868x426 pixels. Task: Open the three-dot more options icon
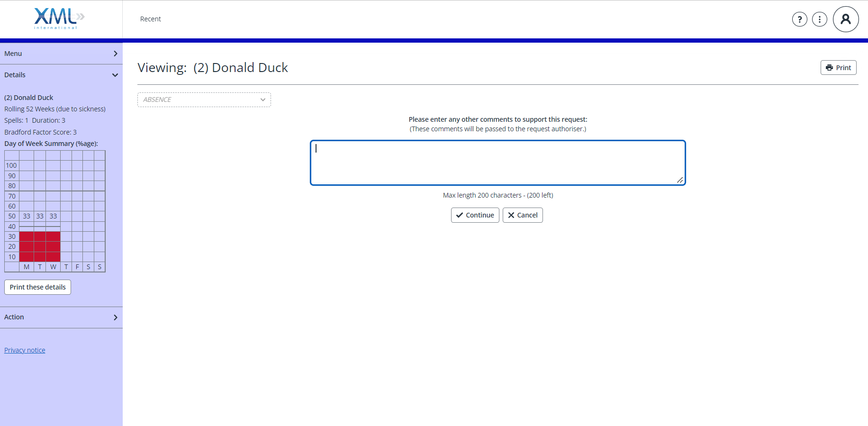pyautogui.click(x=820, y=19)
